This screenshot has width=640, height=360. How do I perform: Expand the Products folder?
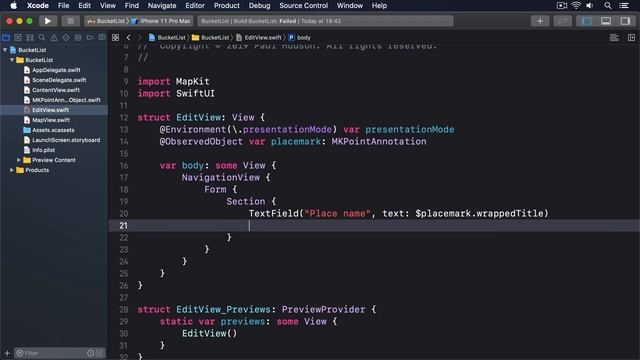pos(12,170)
